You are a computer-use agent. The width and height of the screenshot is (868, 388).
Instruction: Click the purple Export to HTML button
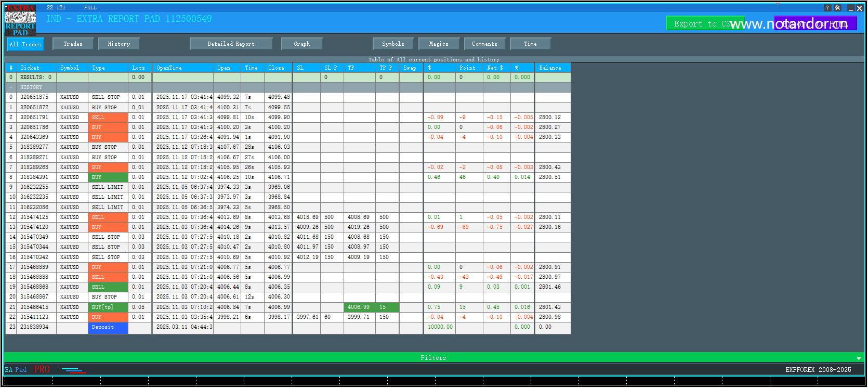click(x=815, y=23)
